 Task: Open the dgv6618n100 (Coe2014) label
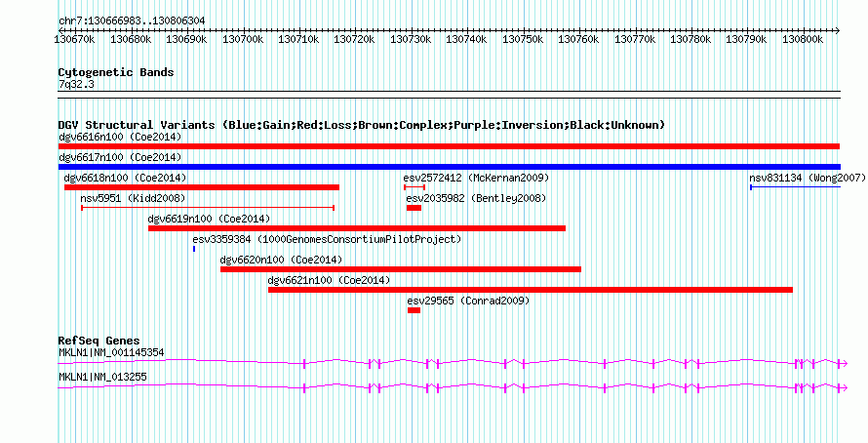coord(126,178)
